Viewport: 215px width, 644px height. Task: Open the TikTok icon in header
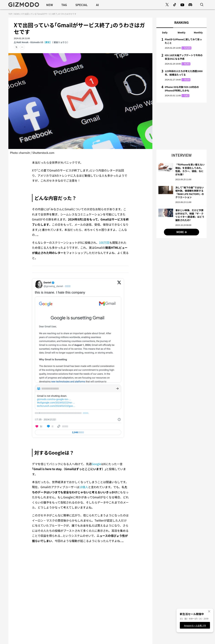pos(174,5)
